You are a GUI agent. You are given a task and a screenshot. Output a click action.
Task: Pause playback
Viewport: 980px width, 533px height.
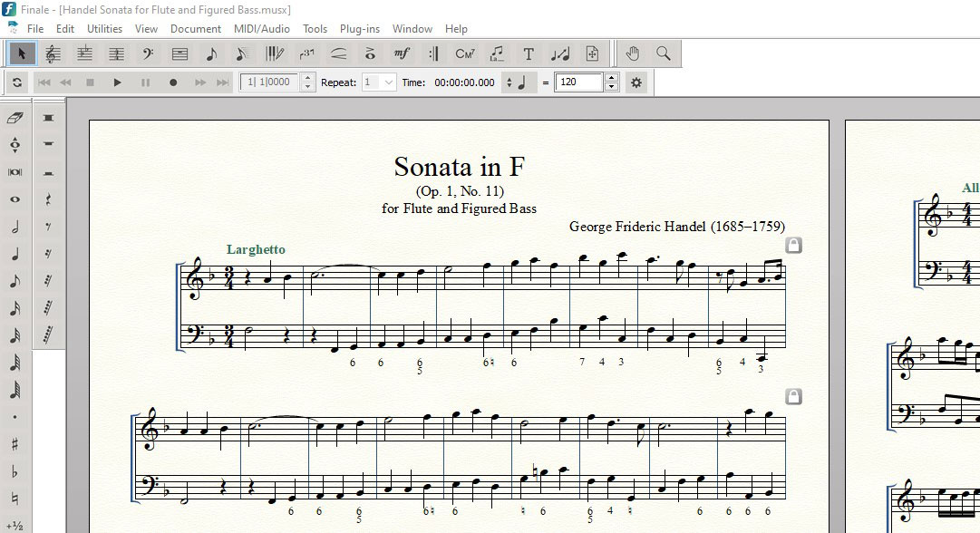[x=146, y=82]
